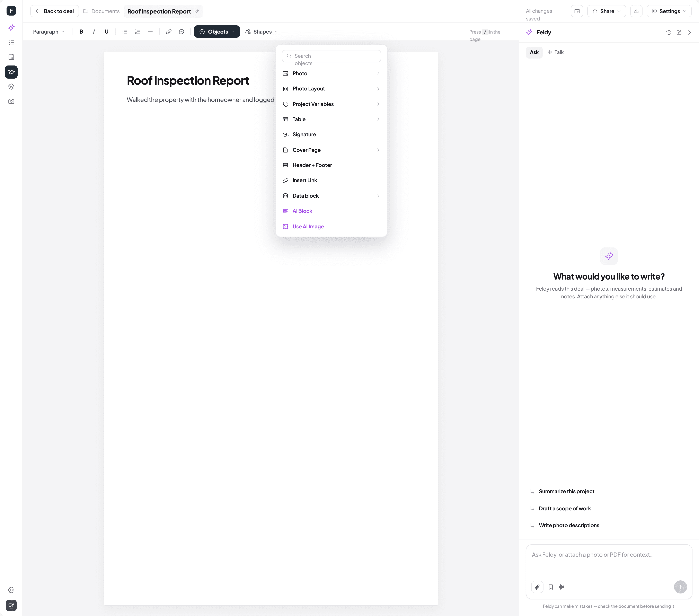The height and width of the screenshot is (616, 699).
Task: Select Signature from objects menu
Action: click(x=331, y=134)
